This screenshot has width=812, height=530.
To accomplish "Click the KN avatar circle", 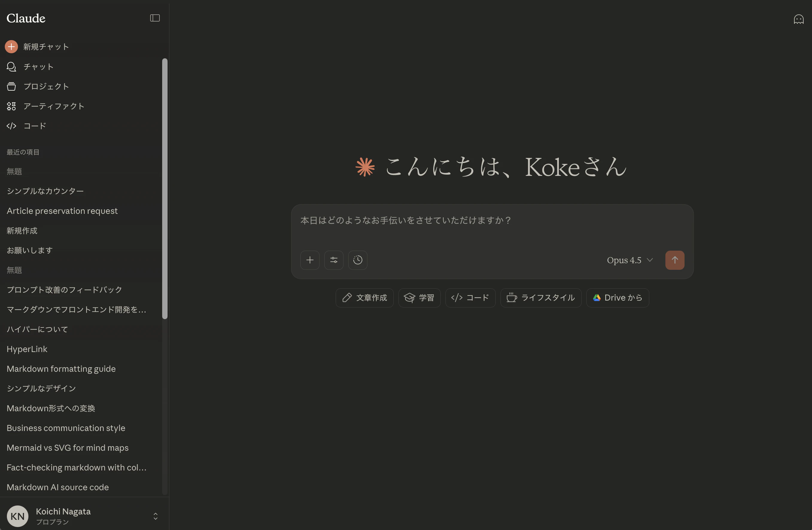I will point(17,516).
